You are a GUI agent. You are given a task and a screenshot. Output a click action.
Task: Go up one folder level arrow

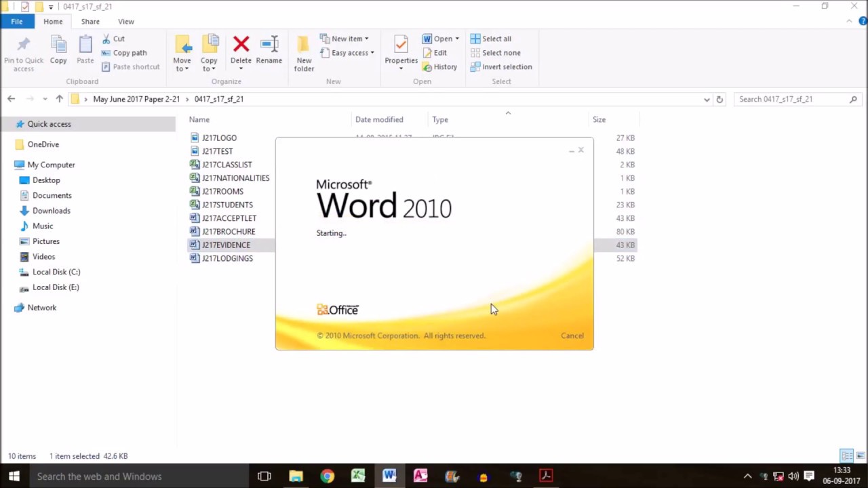tap(60, 99)
